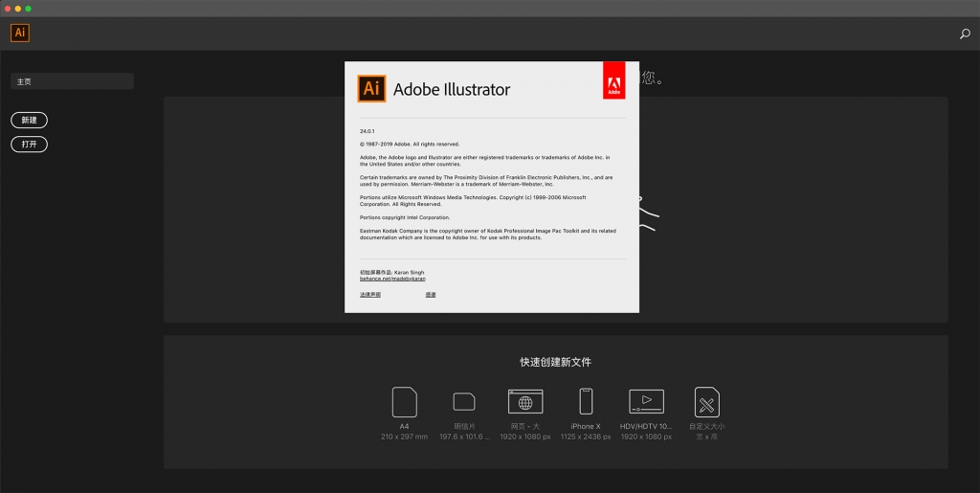Click the 宽 x 高 label
The image size is (980, 493).
pyautogui.click(x=707, y=437)
